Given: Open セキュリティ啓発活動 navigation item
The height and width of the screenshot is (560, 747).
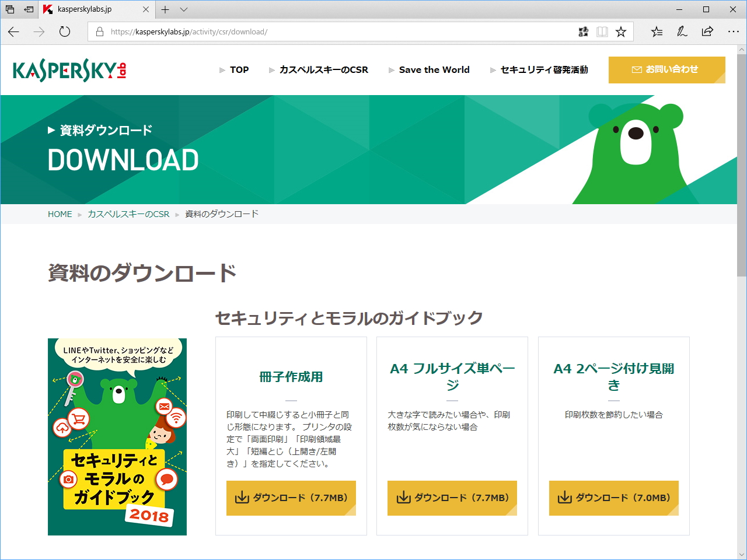Looking at the screenshot, I should pos(539,70).
